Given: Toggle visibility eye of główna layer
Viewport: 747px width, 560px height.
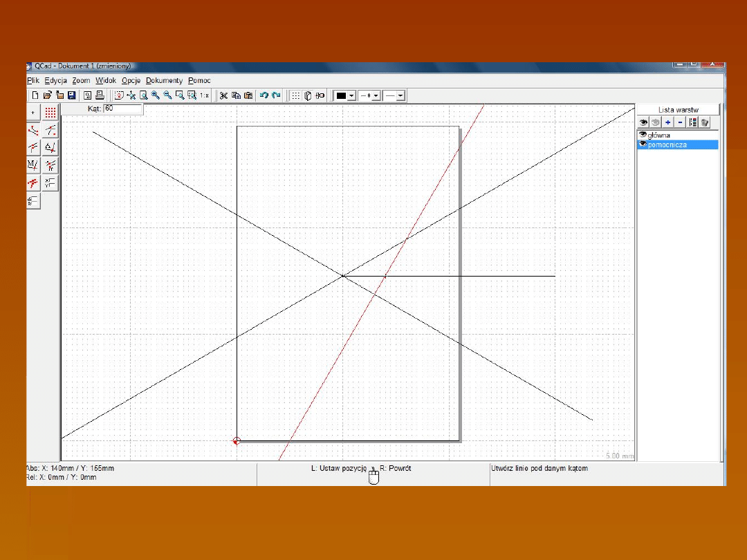Looking at the screenshot, I should pos(643,136).
